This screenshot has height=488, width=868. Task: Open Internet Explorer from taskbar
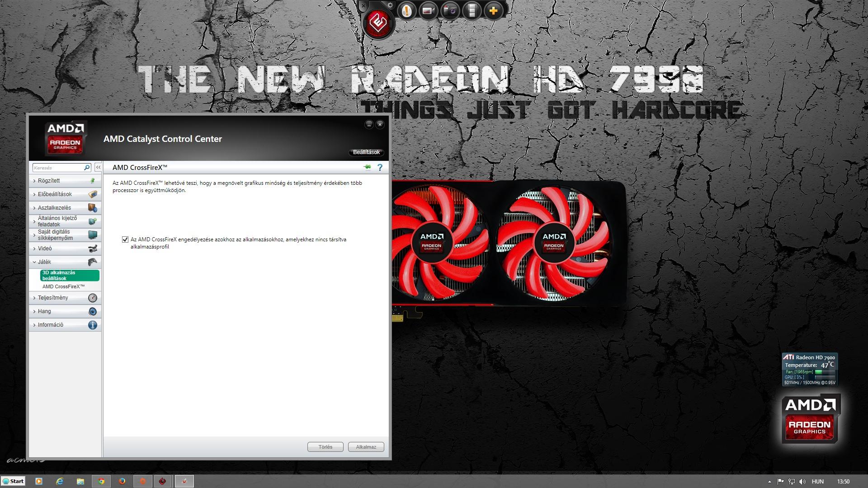[60, 481]
